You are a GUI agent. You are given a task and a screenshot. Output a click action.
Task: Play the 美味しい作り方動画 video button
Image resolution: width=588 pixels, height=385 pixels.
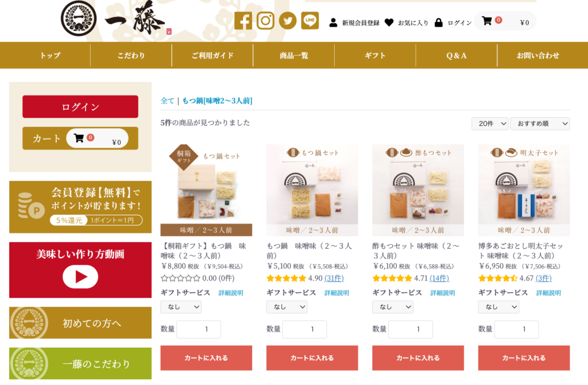click(x=80, y=276)
